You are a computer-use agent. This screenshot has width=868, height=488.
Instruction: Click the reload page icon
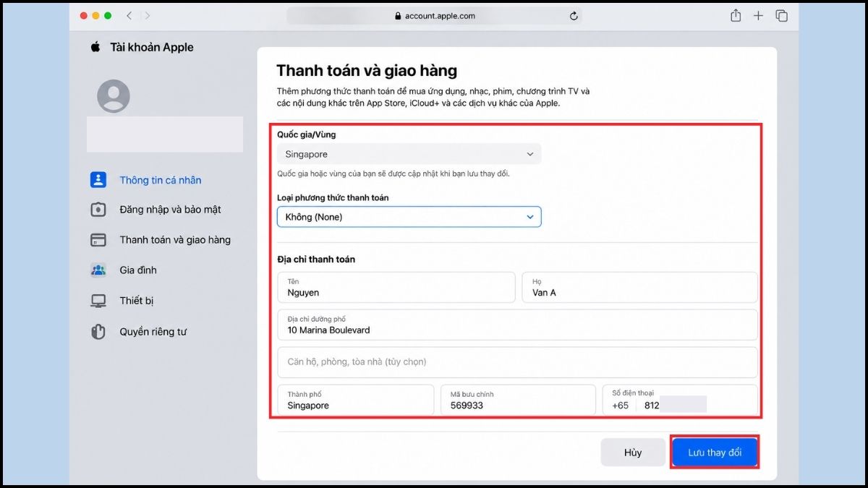point(574,16)
